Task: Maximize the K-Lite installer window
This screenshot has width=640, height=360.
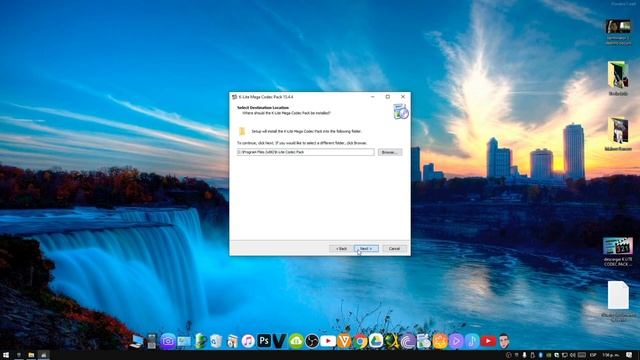Action: [x=388, y=97]
